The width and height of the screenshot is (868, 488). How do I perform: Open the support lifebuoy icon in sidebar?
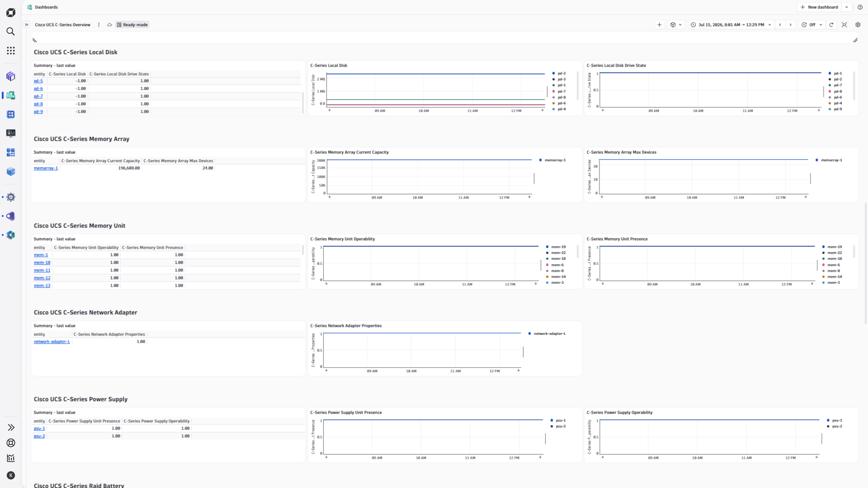point(11,443)
